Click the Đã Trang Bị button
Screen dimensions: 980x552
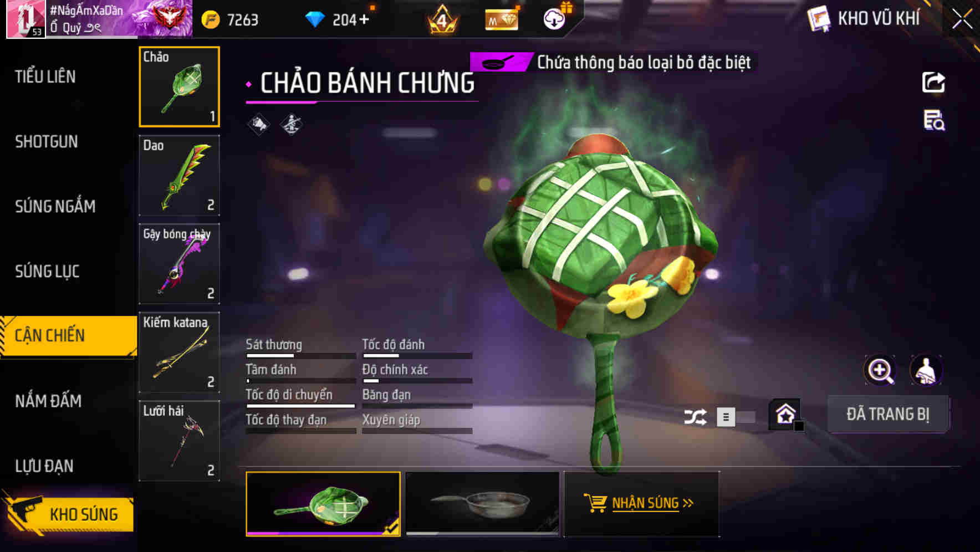click(887, 414)
